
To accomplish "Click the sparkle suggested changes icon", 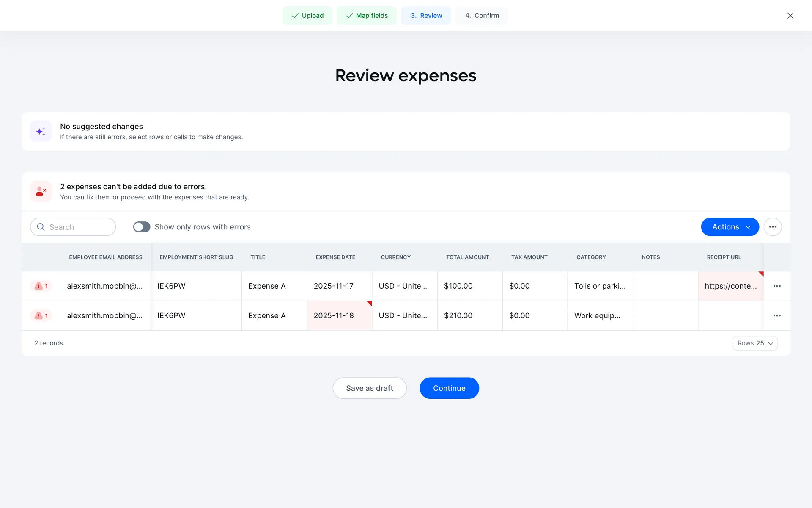I will click(41, 132).
